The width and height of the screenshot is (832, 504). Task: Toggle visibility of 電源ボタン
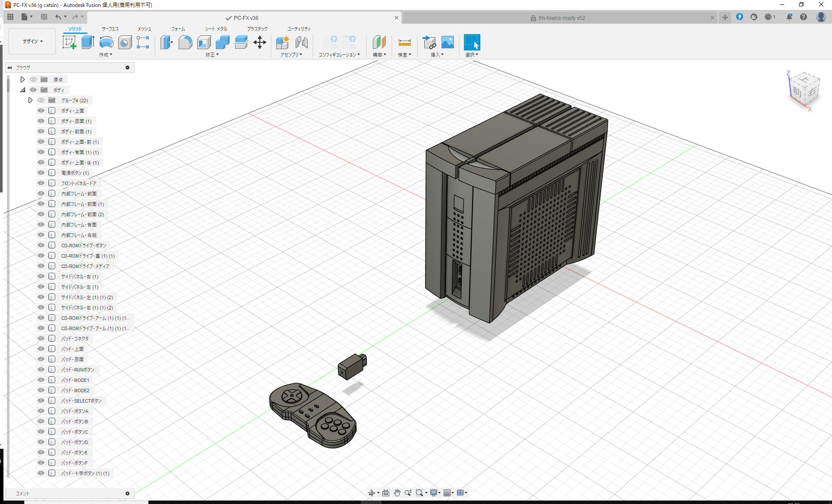coord(41,173)
